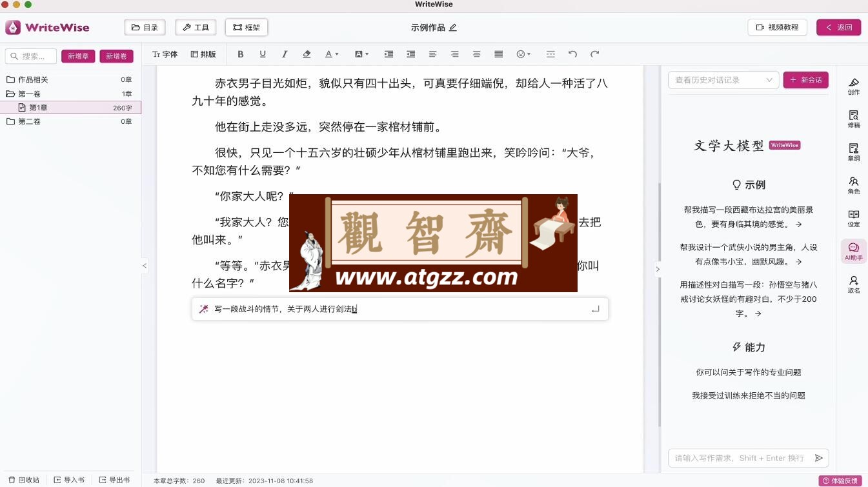This screenshot has height=487, width=868.
Task: Redo the last edit
Action: point(594,54)
